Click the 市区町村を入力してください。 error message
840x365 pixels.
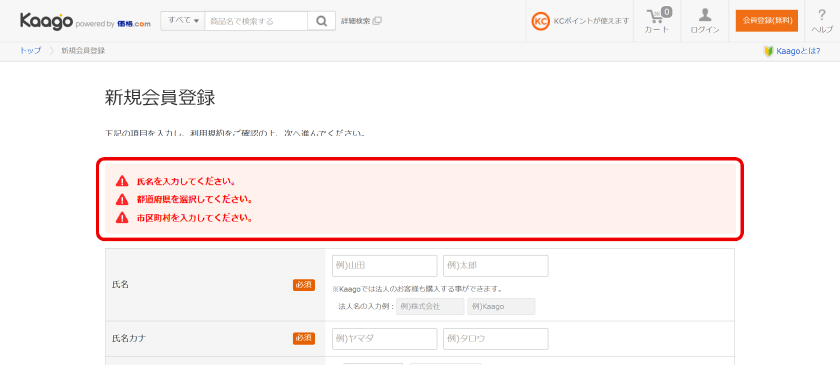coord(194,218)
